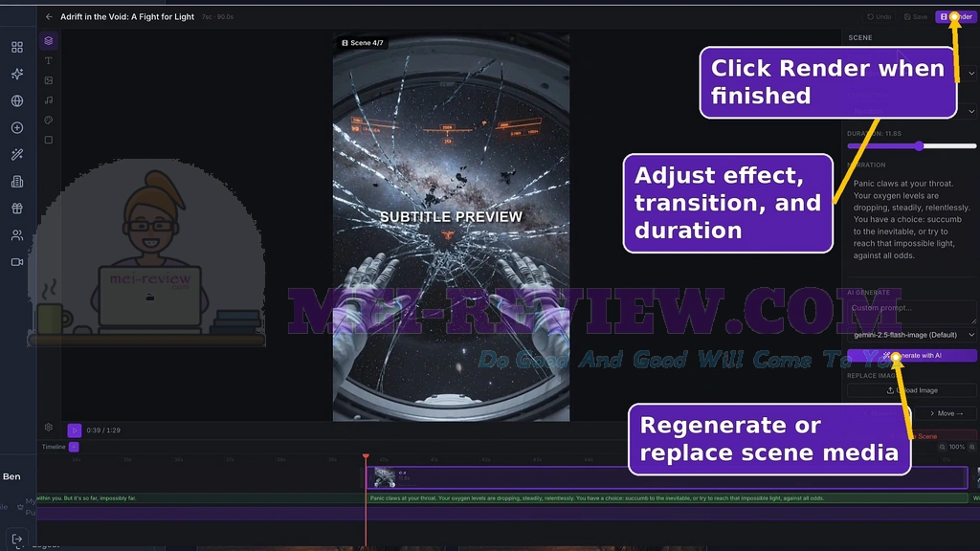This screenshot has width=980, height=551.
Task: Click the Save button
Action: [x=916, y=17]
